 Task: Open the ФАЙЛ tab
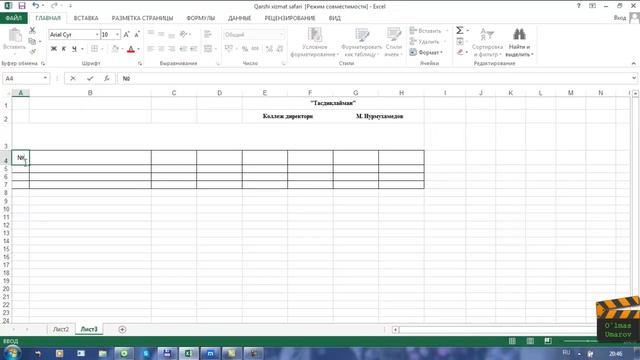13,18
